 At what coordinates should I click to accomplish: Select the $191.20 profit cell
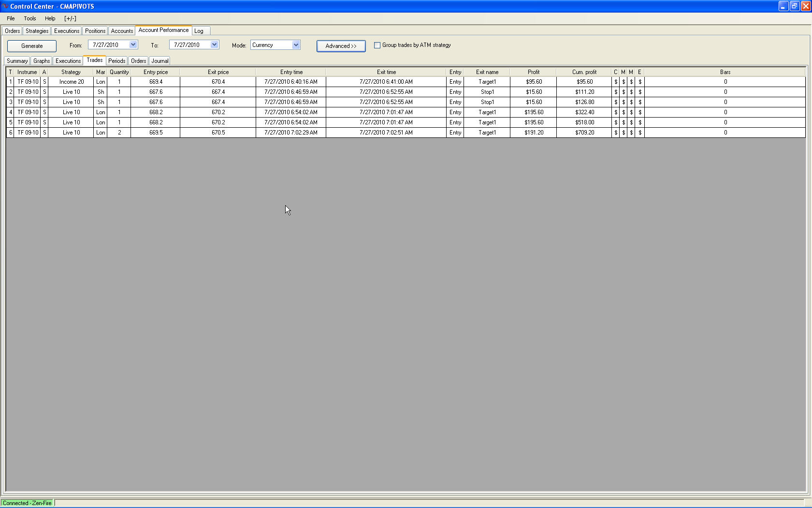[534, 133]
